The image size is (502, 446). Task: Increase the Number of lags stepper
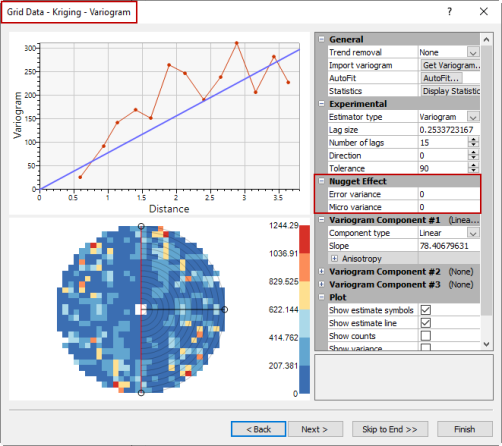(x=473, y=140)
